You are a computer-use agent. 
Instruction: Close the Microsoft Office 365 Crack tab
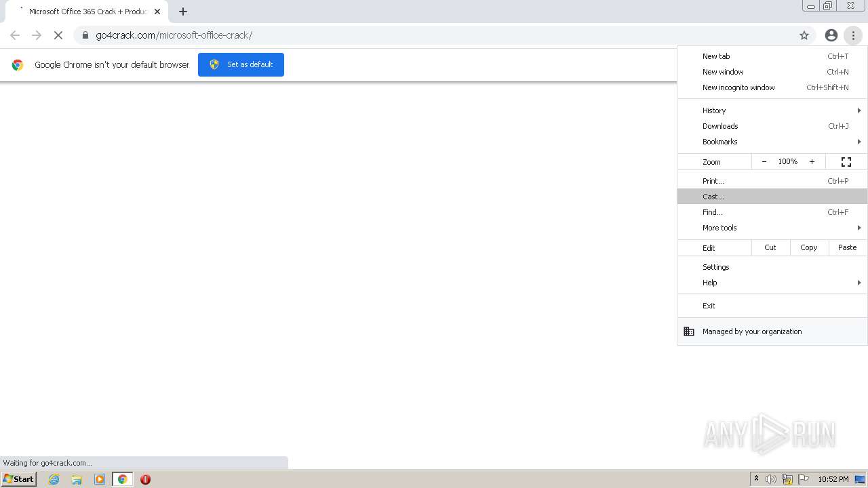point(157,12)
